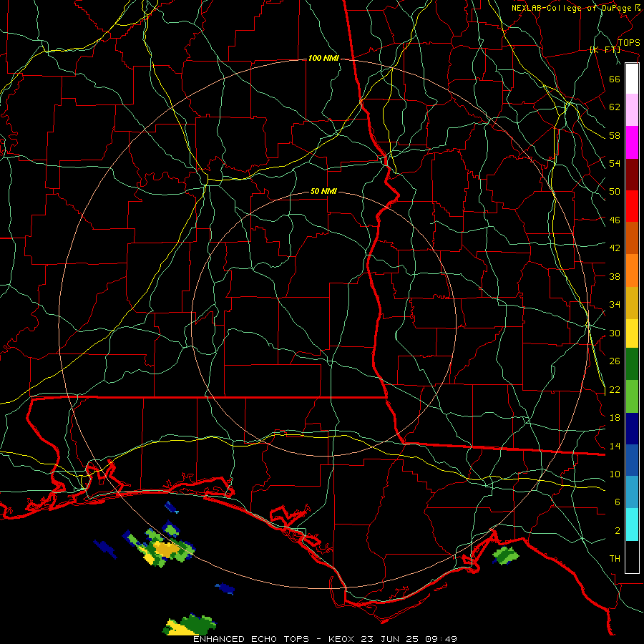Click the legend value "6"

617,502
